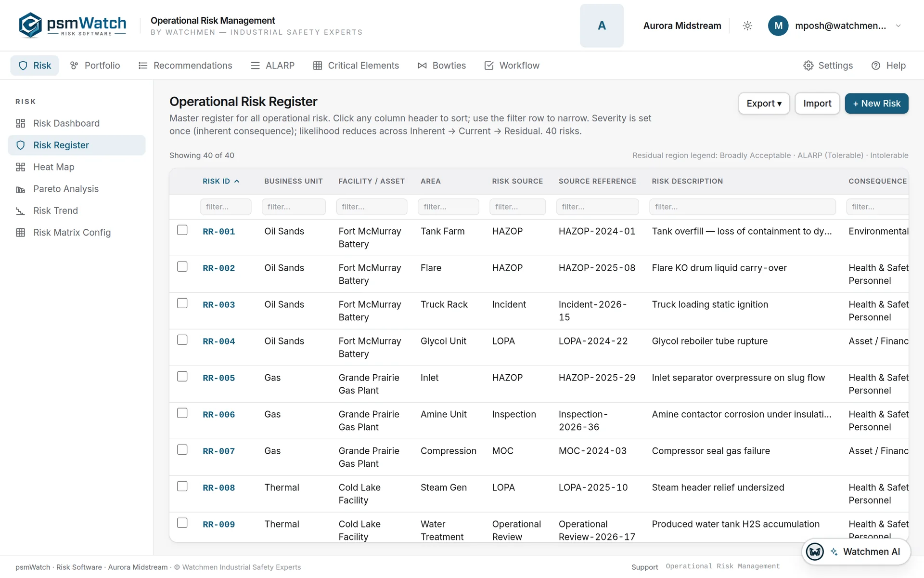Open the Export dropdown
Image resolution: width=924 pixels, height=578 pixels.
pyautogui.click(x=764, y=104)
